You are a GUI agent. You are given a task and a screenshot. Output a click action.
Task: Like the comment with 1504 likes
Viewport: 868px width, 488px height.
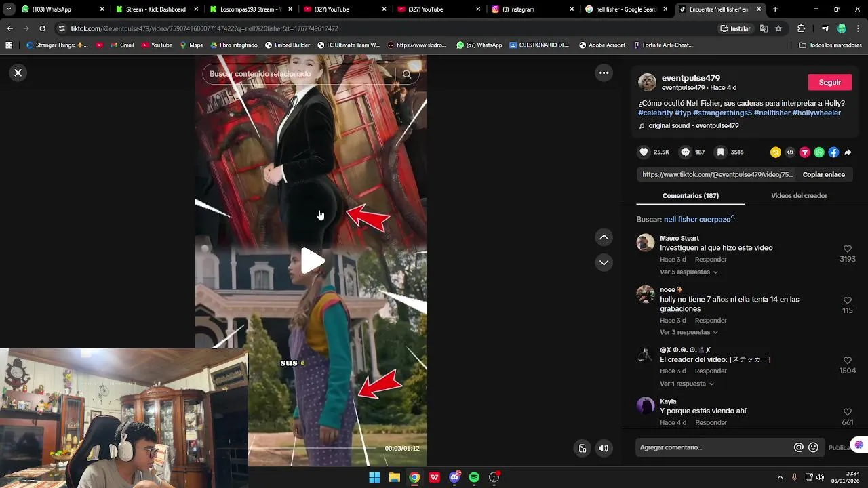[x=848, y=361]
